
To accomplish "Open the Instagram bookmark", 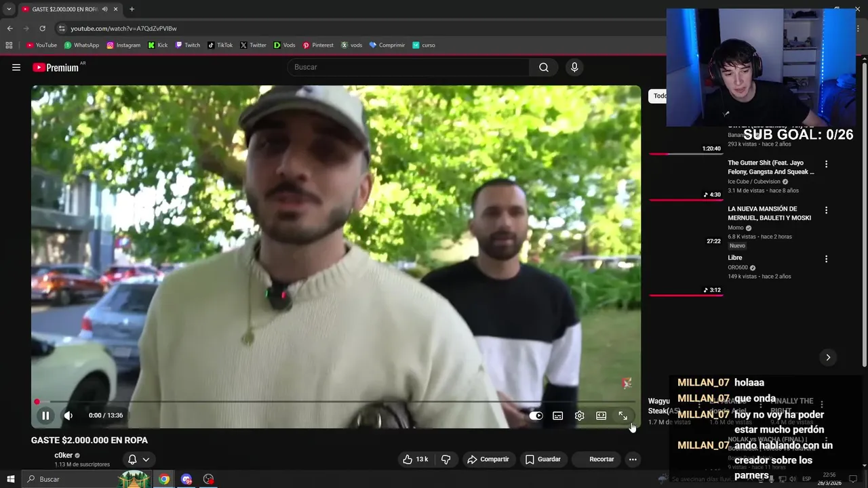I will point(123,45).
